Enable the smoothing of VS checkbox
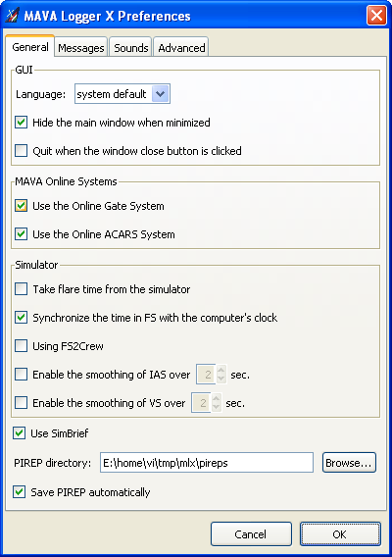 pos(21,403)
